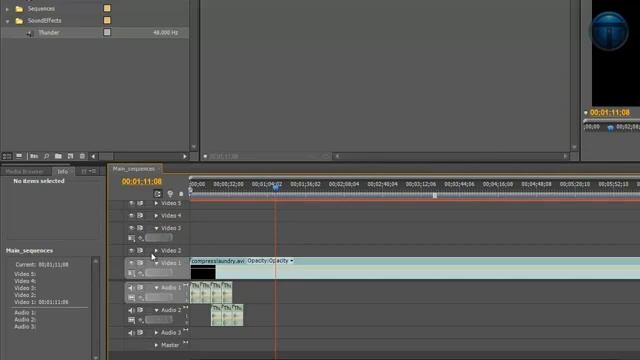Collapse the SoundEffects bin
640x360 pixels.
coord(7,21)
